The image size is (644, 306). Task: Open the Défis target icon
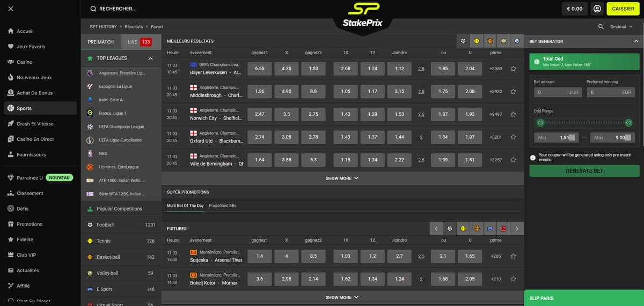[11, 208]
